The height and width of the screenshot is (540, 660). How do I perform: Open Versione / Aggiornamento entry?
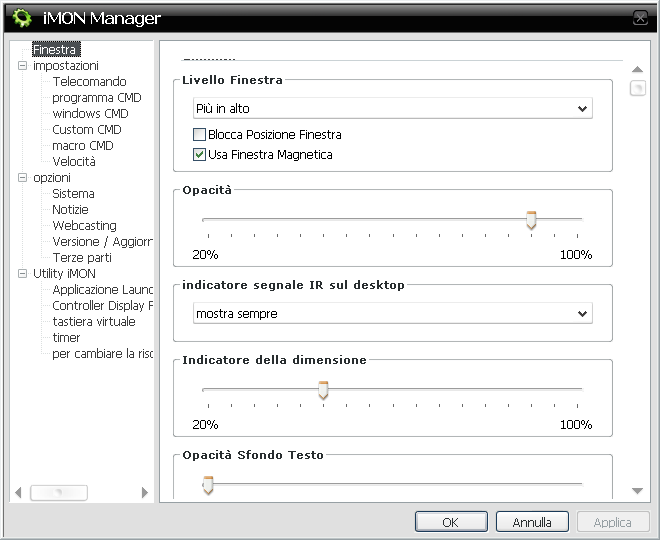(x=102, y=242)
